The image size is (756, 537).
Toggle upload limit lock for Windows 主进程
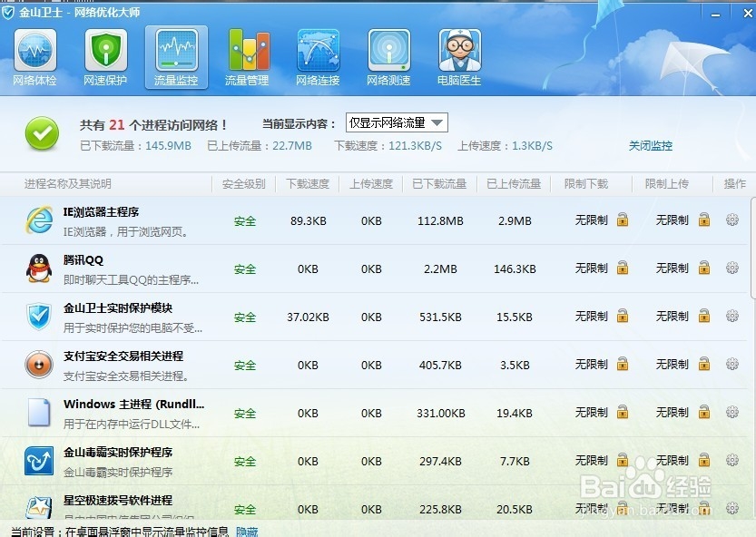point(704,412)
